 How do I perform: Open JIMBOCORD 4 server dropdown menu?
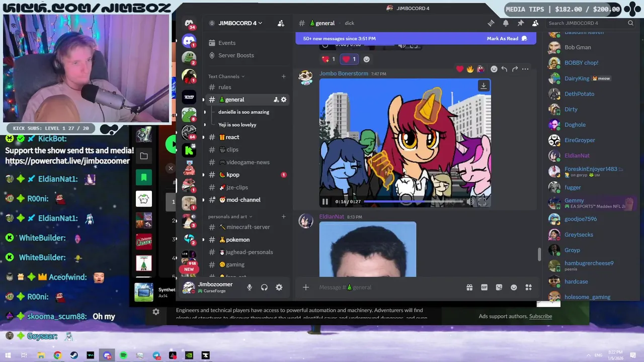pos(239,23)
